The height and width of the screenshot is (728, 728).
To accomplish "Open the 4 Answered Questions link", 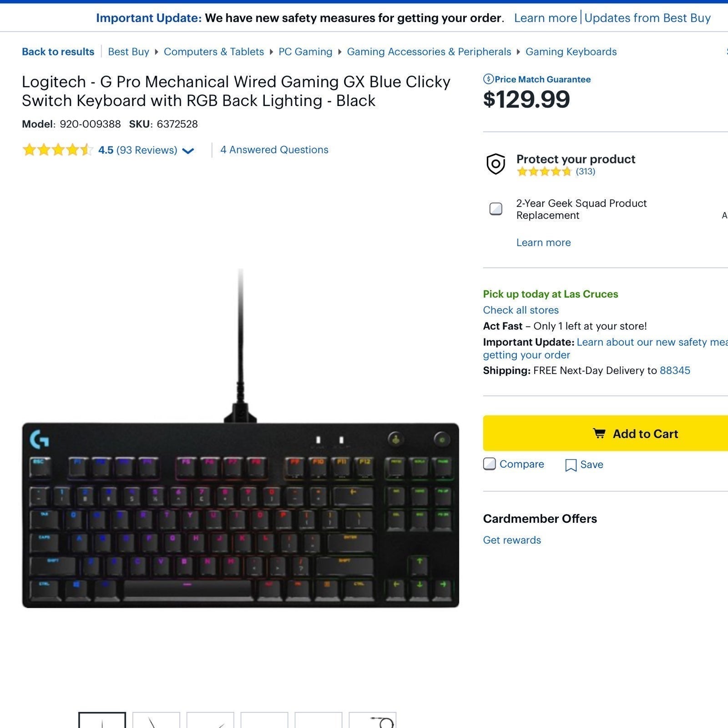I will pos(274,150).
